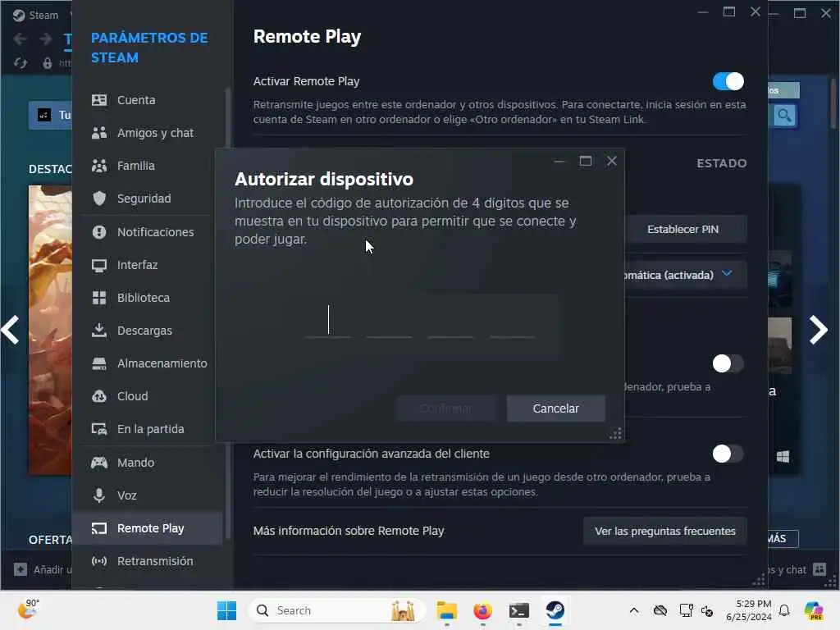Screen dimensions: 840x630
Task: Click previous arrow on Steam store carousel
Action: (x=11, y=330)
